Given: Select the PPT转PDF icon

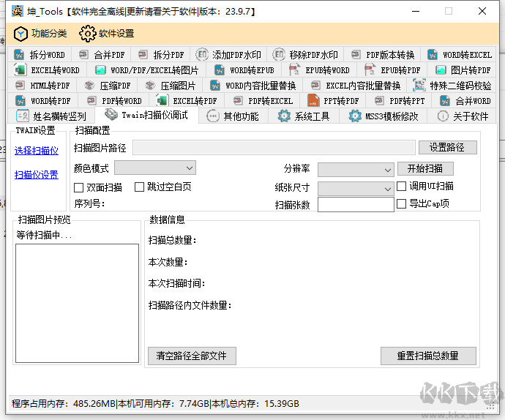Looking at the screenshot, I should [313, 100].
